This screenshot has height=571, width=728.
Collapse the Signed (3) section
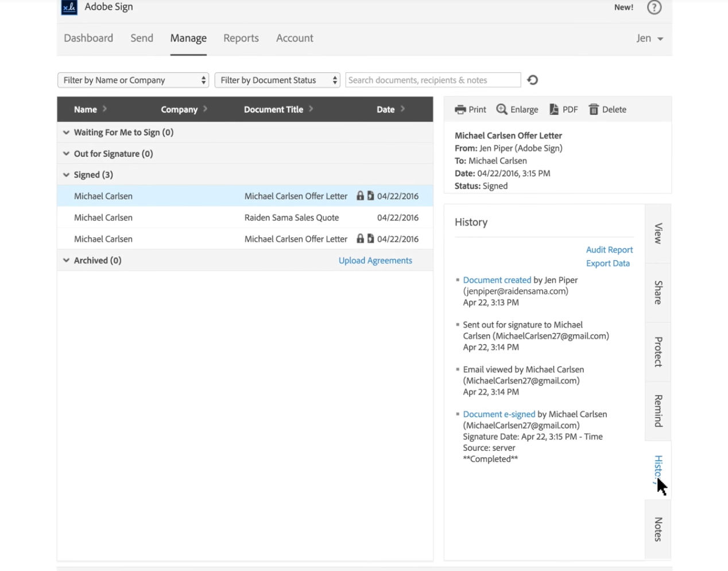[67, 175]
